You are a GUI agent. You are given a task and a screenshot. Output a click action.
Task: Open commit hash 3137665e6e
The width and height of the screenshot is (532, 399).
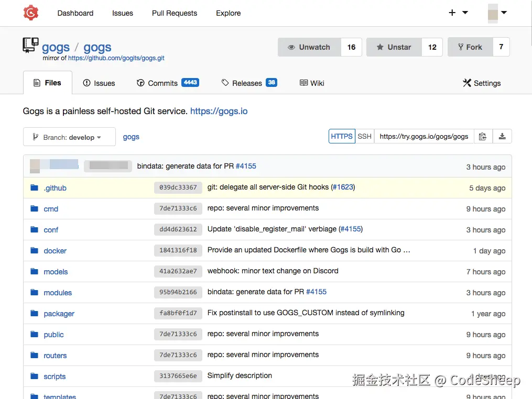click(x=178, y=376)
